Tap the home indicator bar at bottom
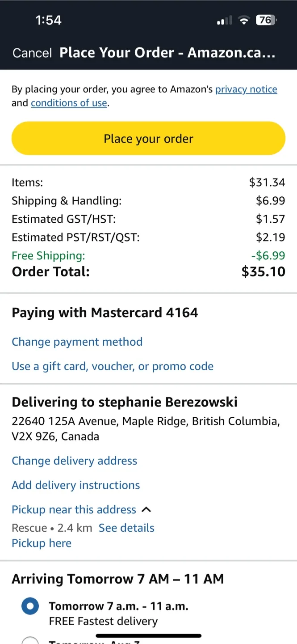The width and height of the screenshot is (297, 644). pos(148,635)
